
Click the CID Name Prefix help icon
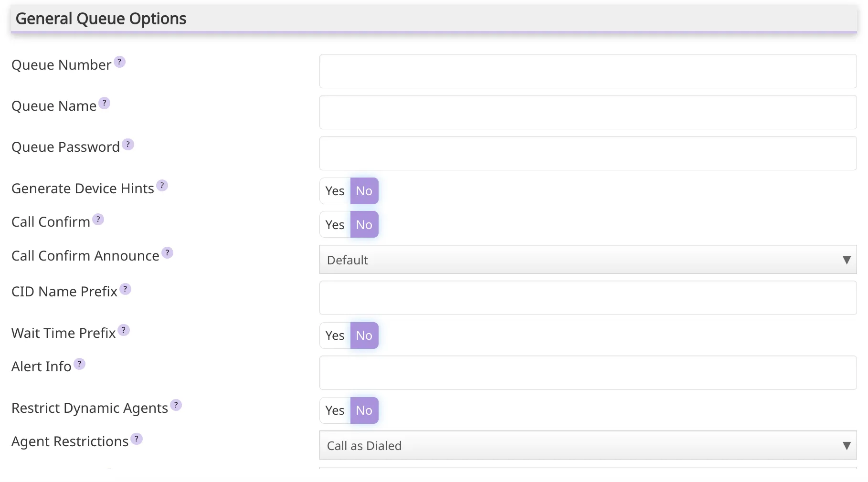point(125,288)
